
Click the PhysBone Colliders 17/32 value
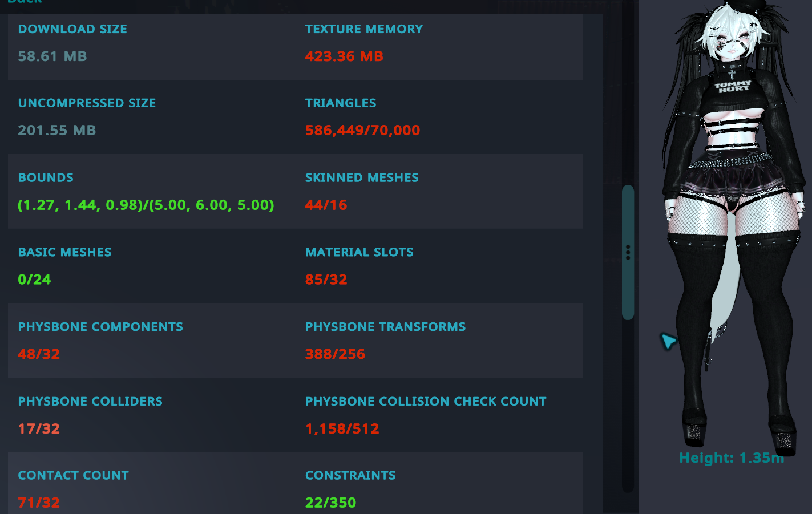39,428
